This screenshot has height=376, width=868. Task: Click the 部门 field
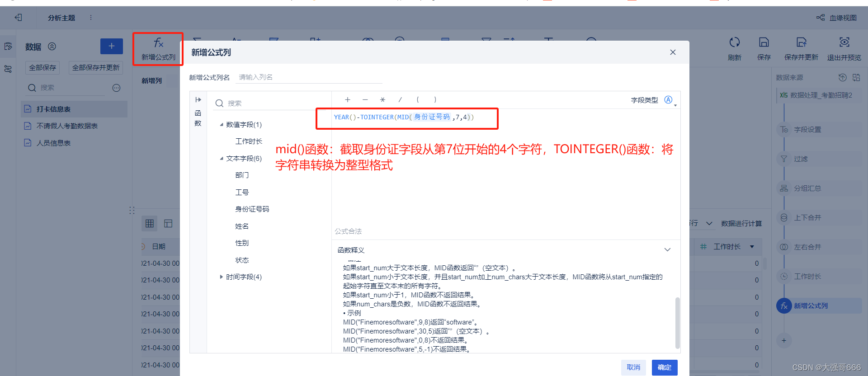click(242, 175)
